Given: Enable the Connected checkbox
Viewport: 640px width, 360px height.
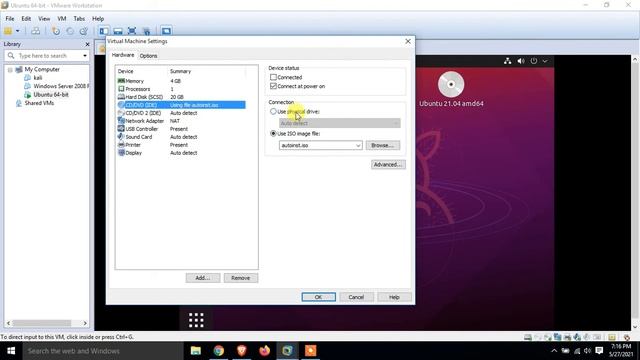Looking at the screenshot, I should 273,77.
